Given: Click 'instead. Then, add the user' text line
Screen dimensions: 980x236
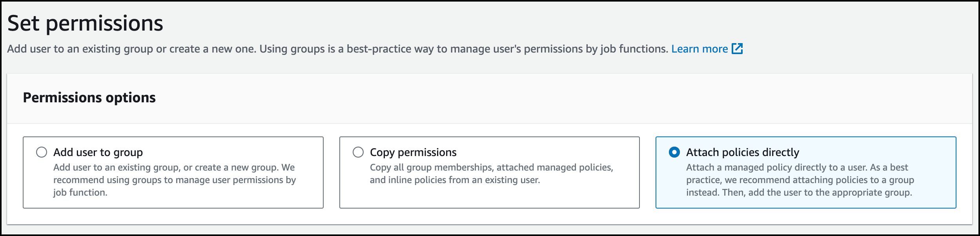Looking at the screenshot, I should point(799,192).
